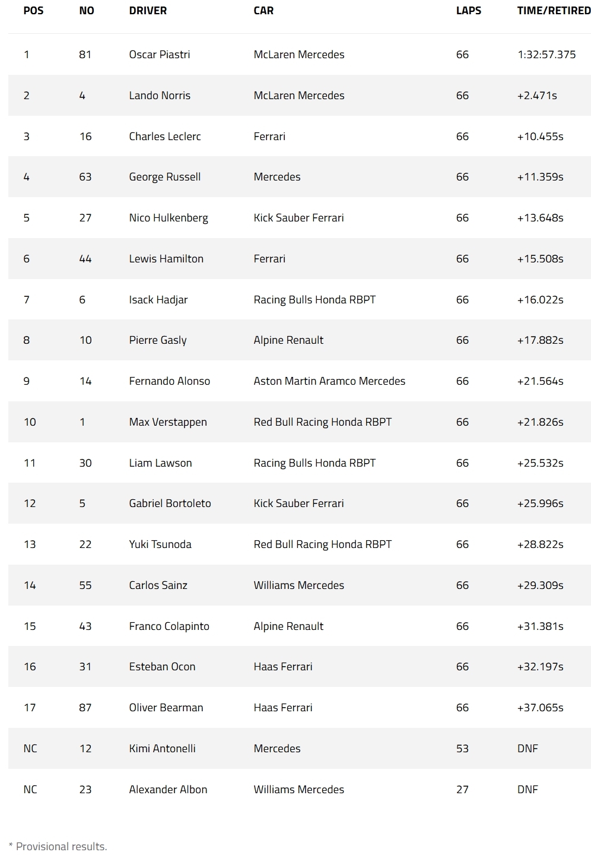Click the Provisional results footnote

(58, 847)
